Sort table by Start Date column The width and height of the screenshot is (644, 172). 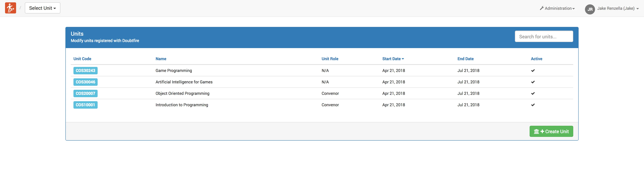[x=393, y=59]
